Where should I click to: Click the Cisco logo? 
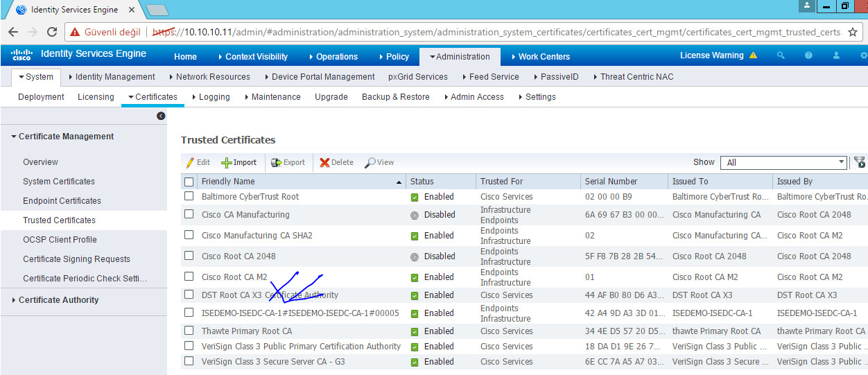coord(21,55)
